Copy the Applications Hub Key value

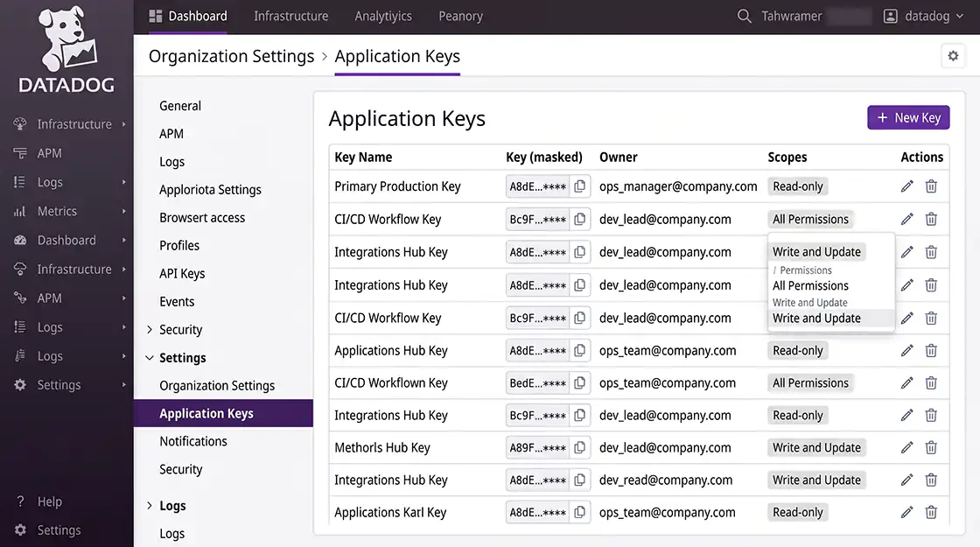(580, 351)
